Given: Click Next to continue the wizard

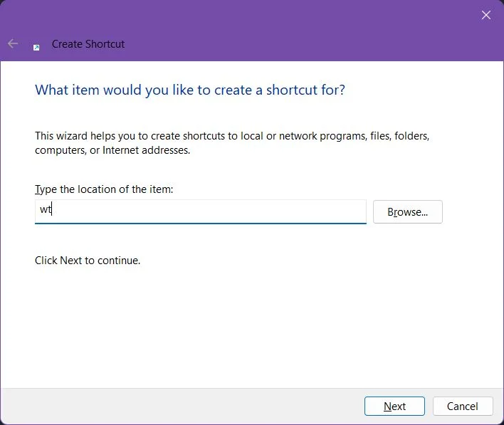Looking at the screenshot, I should pyautogui.click(x=394, y=406).
